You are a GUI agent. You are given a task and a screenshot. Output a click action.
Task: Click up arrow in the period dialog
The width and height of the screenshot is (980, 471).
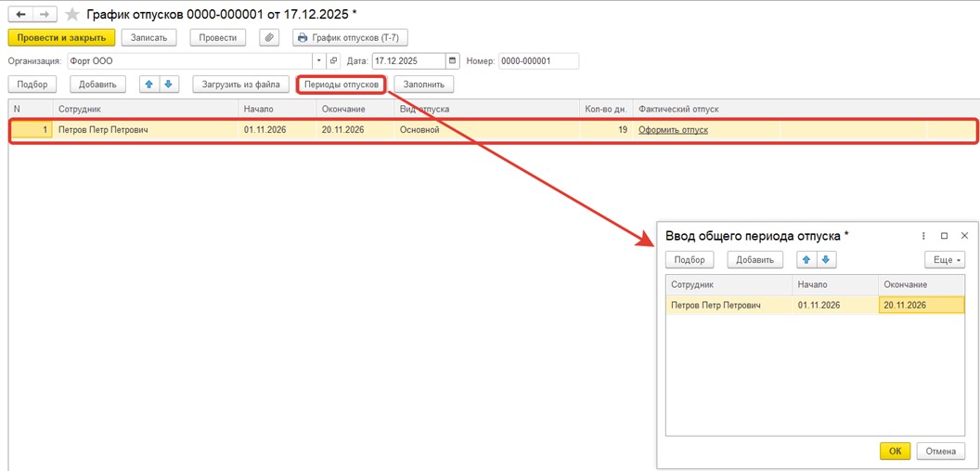coord(806,260)
